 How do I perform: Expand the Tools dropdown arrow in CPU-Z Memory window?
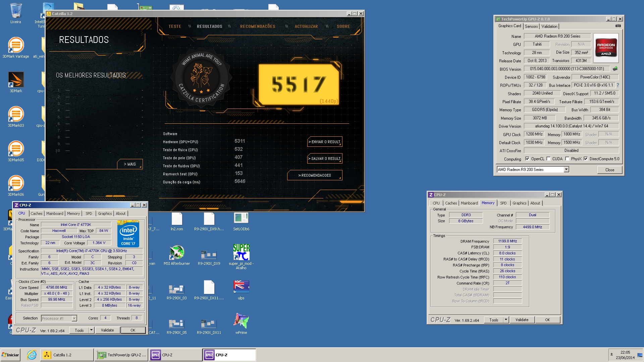click(x=506, y=320)
